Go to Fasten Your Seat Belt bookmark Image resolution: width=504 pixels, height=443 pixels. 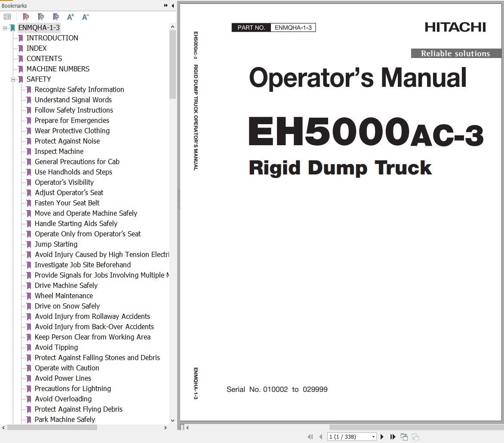67,203
